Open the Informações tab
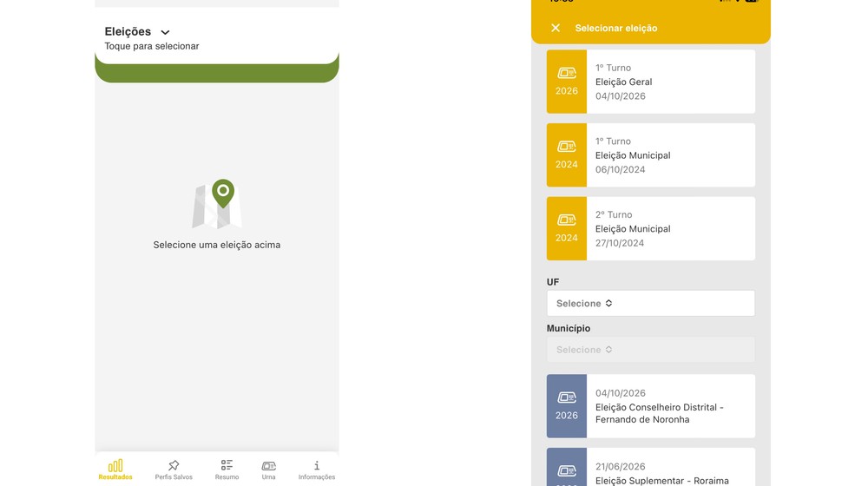Image resolution: width=868 pixels, height=486 pixels. pos(317,469)
